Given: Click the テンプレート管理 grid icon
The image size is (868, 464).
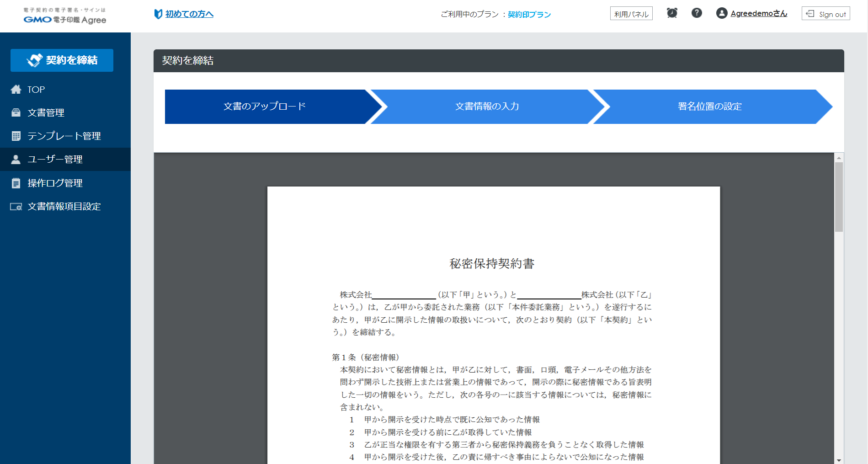Looking at the screenshot, I should tap(16, 136).
